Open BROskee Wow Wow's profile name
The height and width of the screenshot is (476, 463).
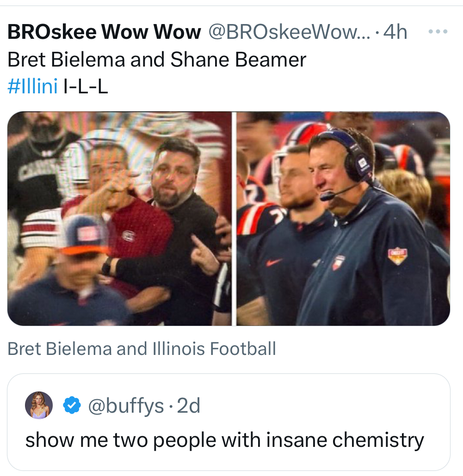tap(105, 32)
